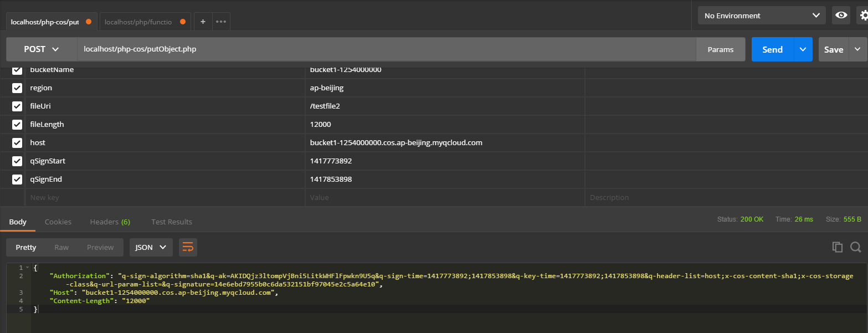
Task: Collapse the JSON root fold arrow
Action: click(28, 268)
